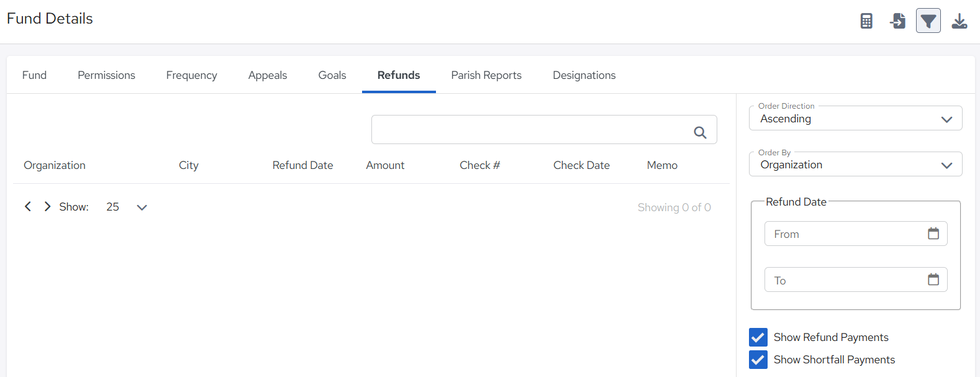980x377 pixels.
Task: Go to next page arrow
Action: [x=47, y=206]
